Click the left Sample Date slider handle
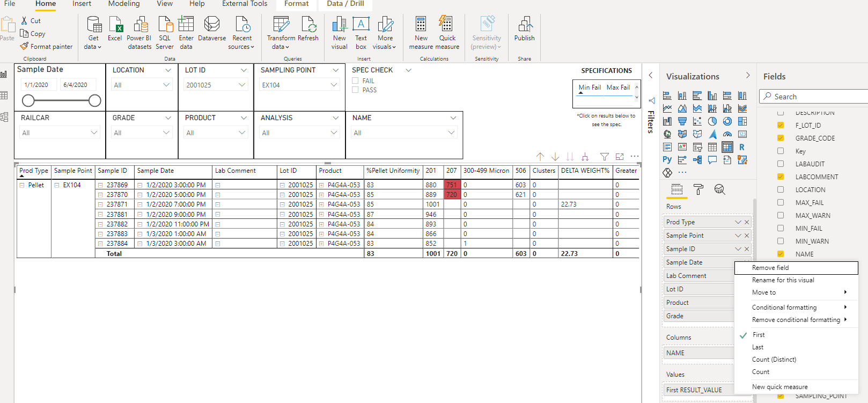The image size is (868, 403). coord(28,100)
